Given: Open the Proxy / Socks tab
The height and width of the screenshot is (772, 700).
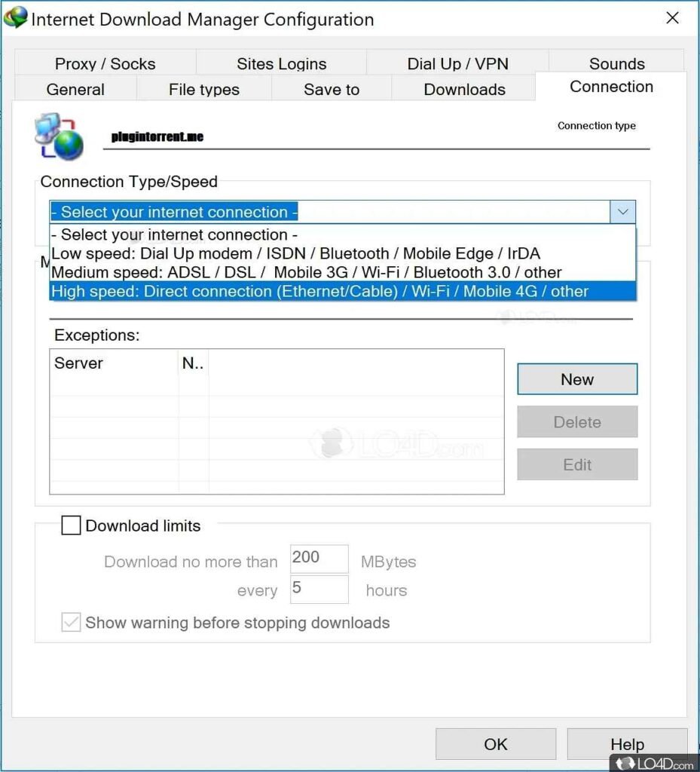Looking at the screenshot, I should click(105, 63).
